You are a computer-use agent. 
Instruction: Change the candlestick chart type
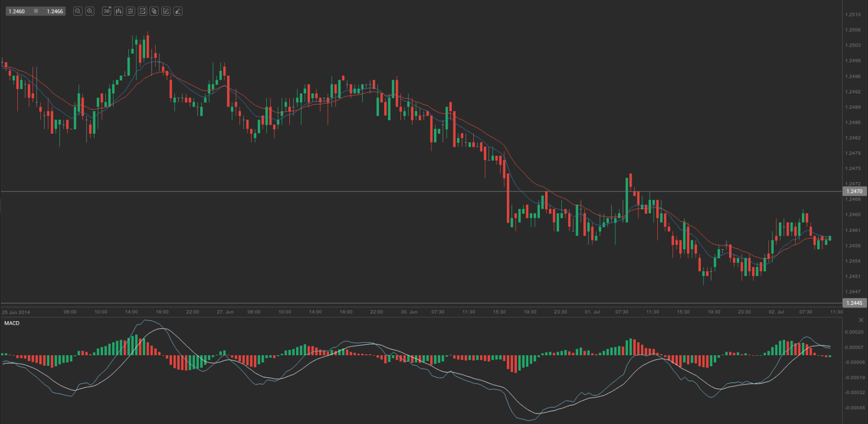[118, 11]
